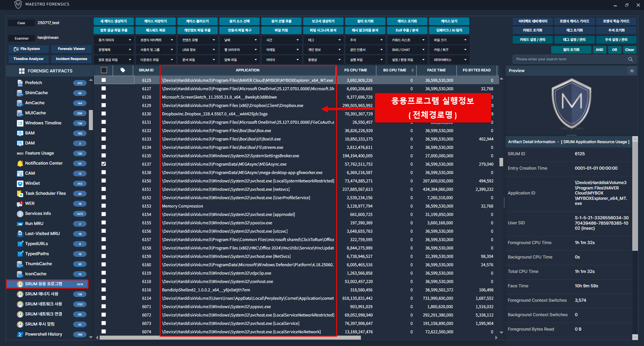This screenshot has height=346, width=644.
Task: Click the 보고서 생성하기 button
Action: click(323, 21)
